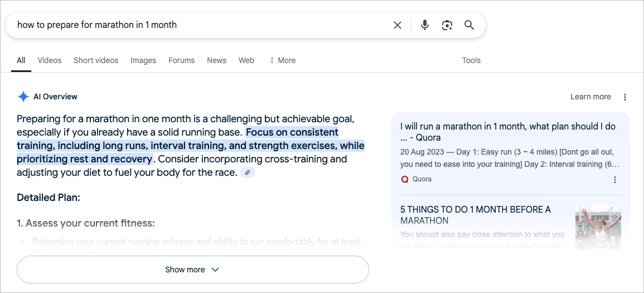Open the Tools options

(x=471, y=60)
